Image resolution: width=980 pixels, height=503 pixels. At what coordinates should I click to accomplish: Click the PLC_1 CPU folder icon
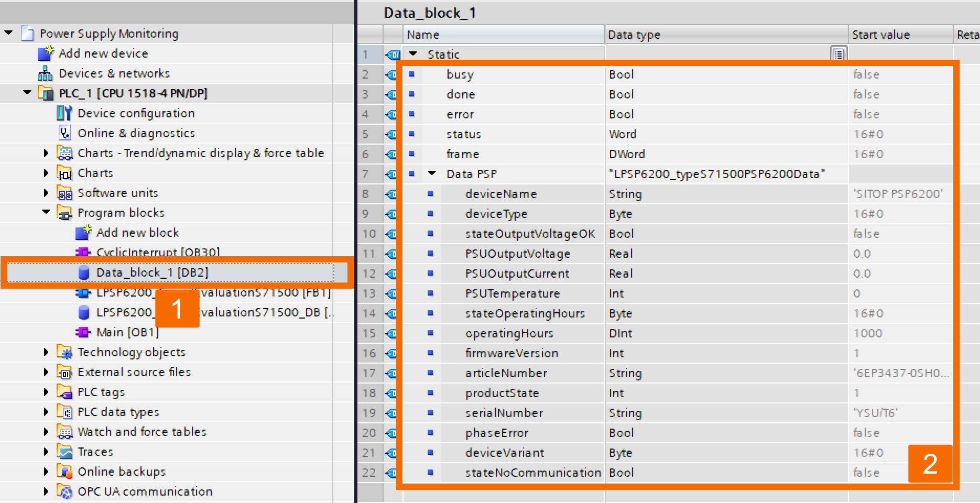46,93
